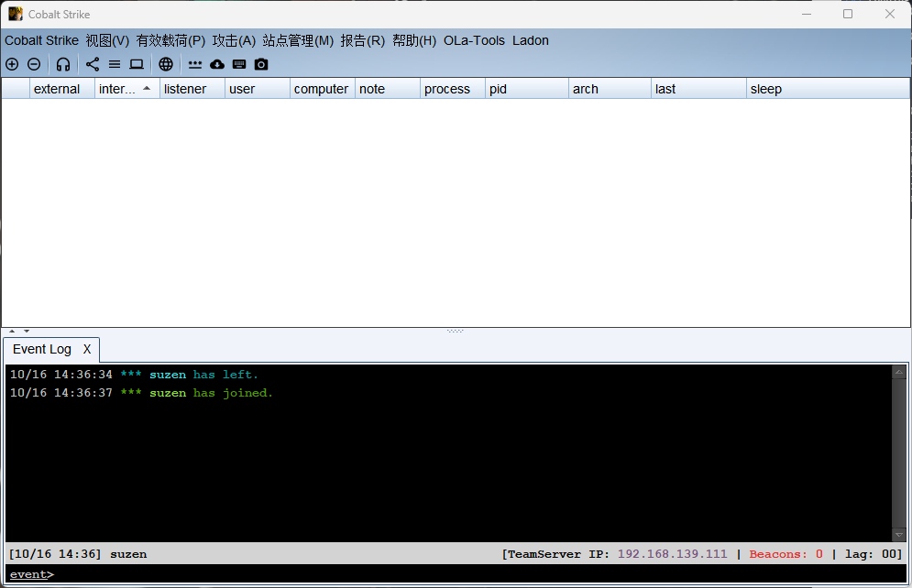The image size is (912, 588).
Task: Open the Cobalt Strike menu
Action: coord(42,40)
